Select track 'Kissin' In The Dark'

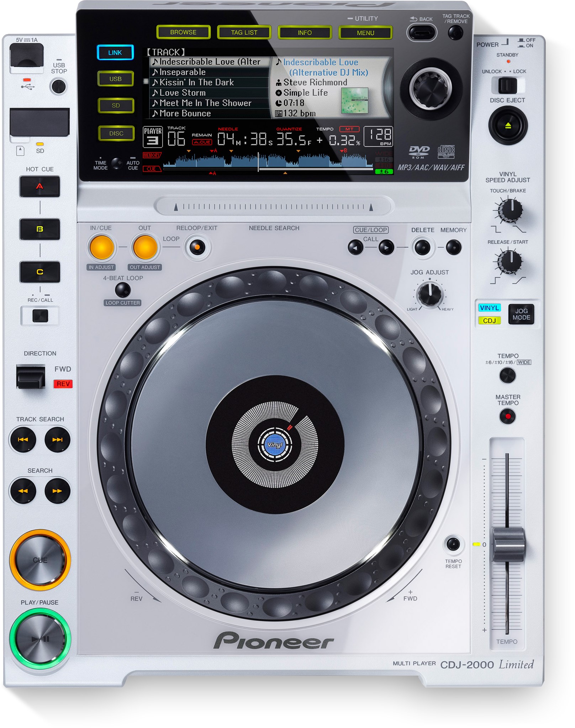tap(210, 83)
